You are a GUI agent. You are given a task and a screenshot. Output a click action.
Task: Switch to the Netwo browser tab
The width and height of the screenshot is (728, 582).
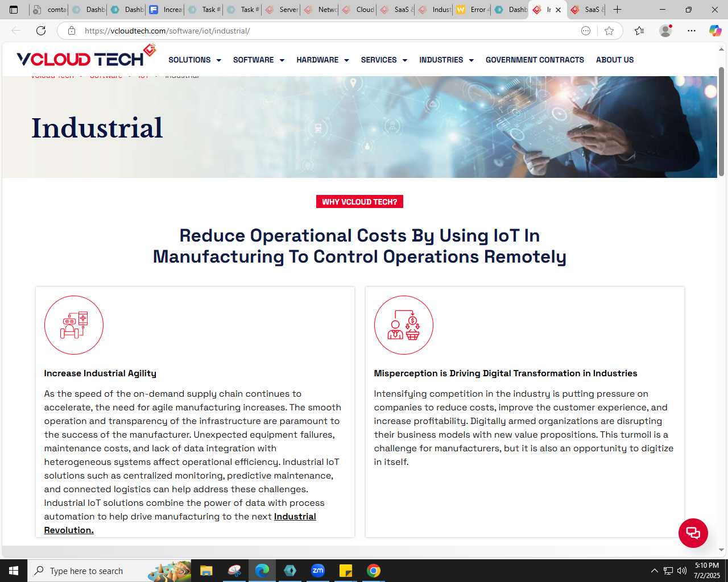click(320, 10)
